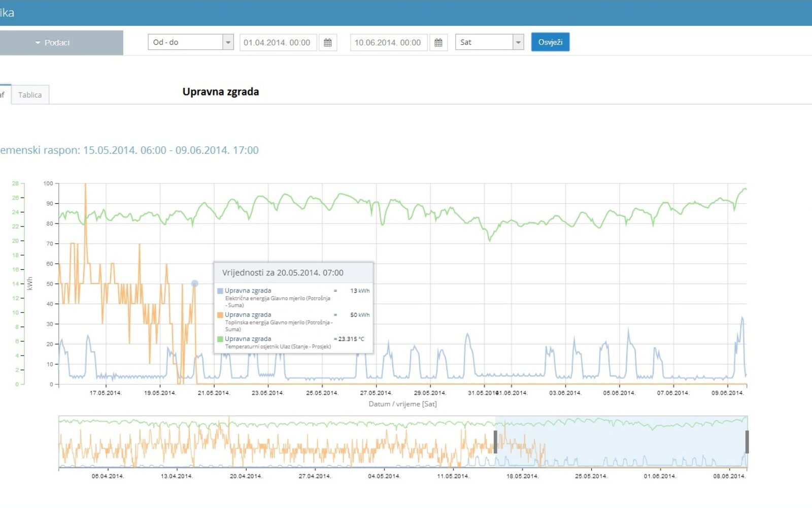Open the Od - do range dropdown
Image resolution: width=812 pixels, height=508 pixels.
228,42
